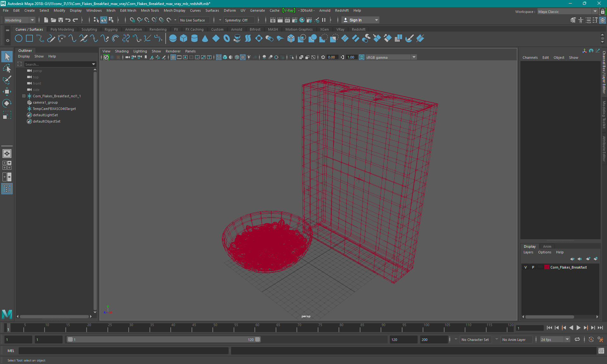
Task: Switch to four view pane layout
Action: (x=7, y=165)
